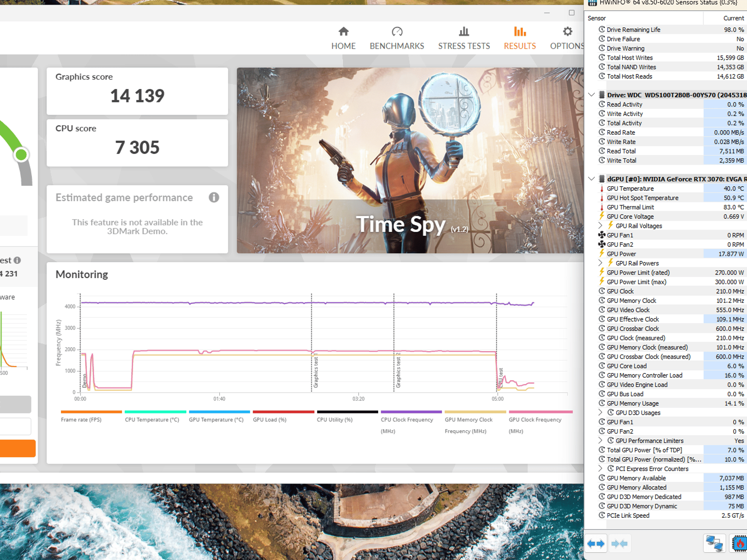Click the CPU score value 7 305
Screen dimensions: 747x560
pos(137,148)
